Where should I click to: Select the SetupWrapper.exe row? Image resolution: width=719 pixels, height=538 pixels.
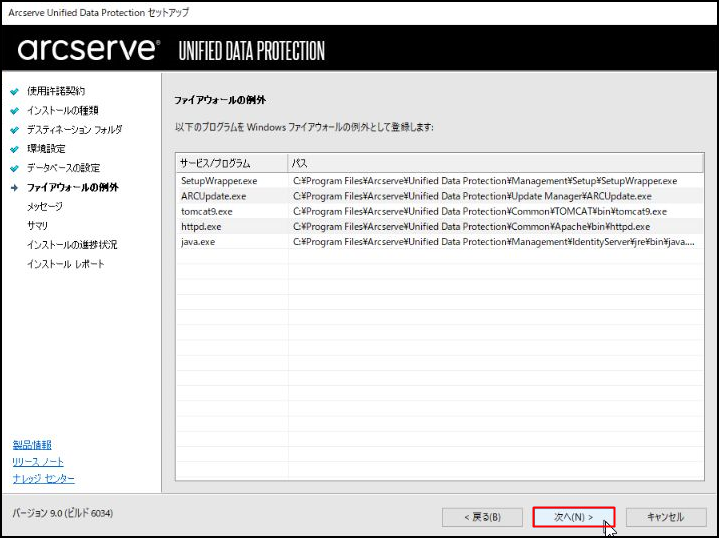click(219, 181)
